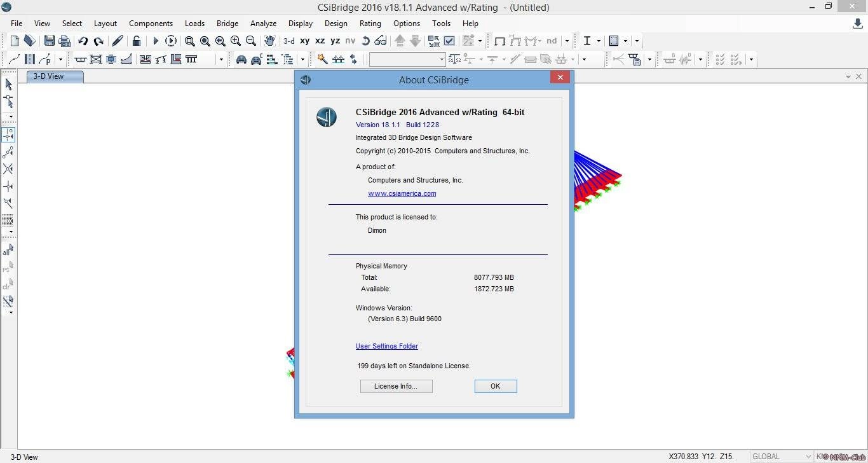Click the vehicle car icon

pyautogui.click(x=241, y=59)
